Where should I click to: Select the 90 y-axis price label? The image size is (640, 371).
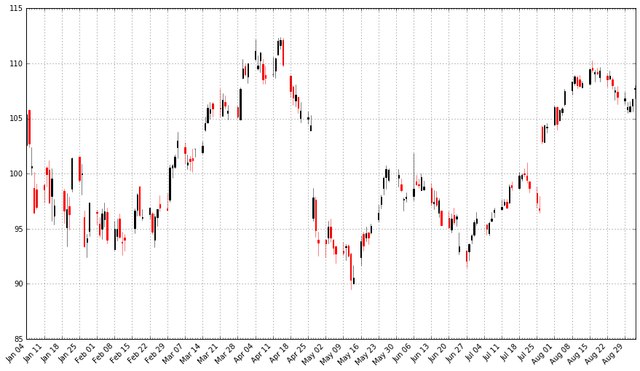(18, 284)
